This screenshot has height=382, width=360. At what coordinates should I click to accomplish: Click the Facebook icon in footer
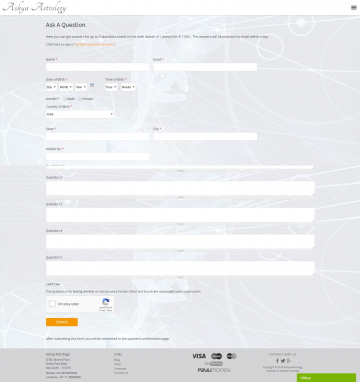click(x=277, y=361)
